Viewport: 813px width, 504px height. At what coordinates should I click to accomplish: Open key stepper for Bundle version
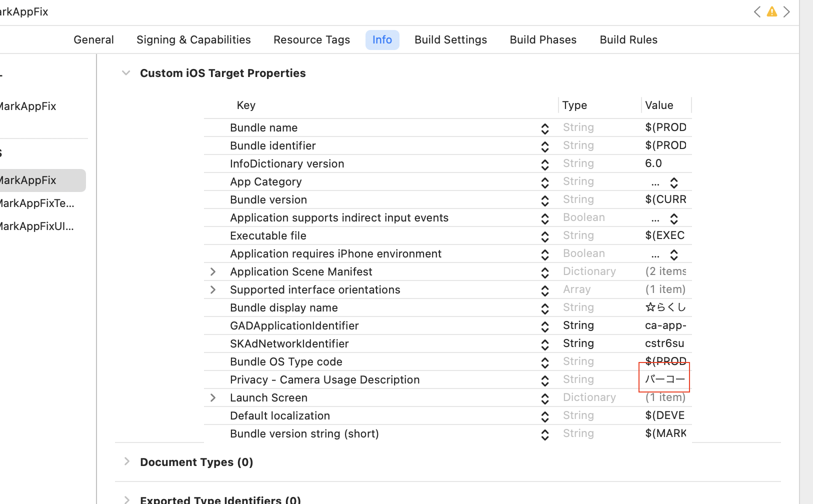tap(545, 200)
